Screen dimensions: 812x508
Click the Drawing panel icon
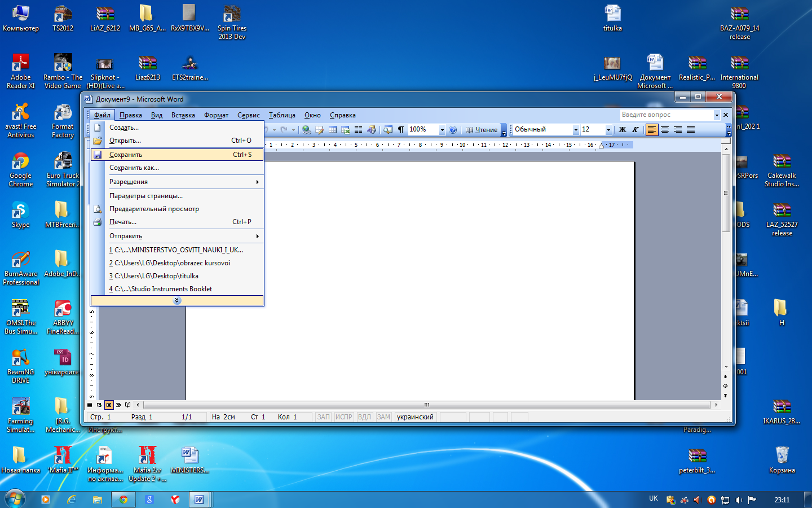(371, 130)
